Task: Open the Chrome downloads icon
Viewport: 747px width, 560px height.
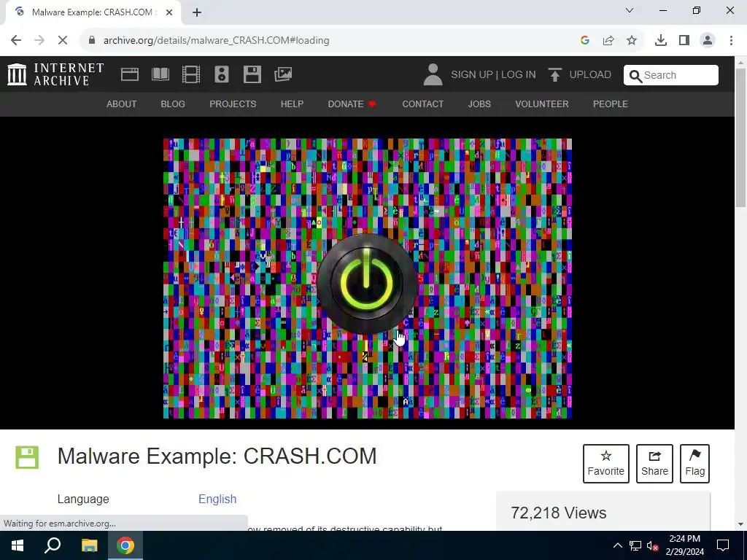Action: pos(661,41)
